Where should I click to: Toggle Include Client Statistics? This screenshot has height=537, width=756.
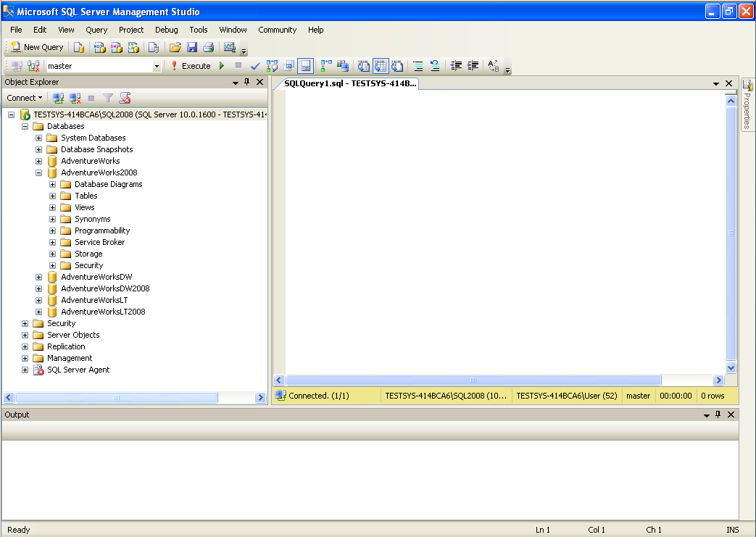pyautogui.click(x=343, y=66)
